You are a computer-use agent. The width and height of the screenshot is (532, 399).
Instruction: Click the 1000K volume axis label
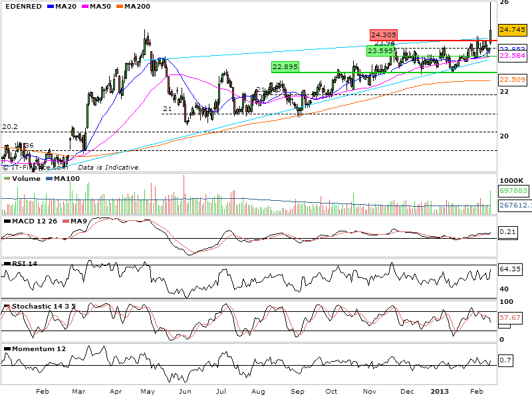tap(511, 180)
